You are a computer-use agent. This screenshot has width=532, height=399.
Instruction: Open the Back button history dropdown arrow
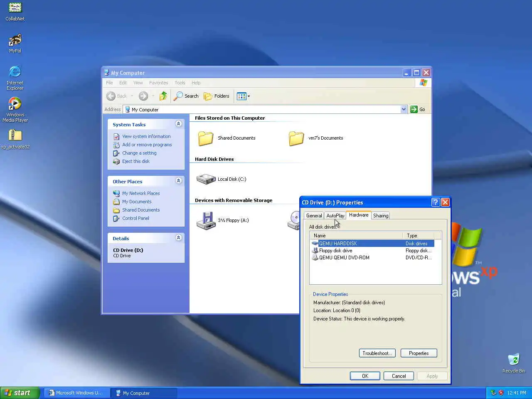pos(132,96)
